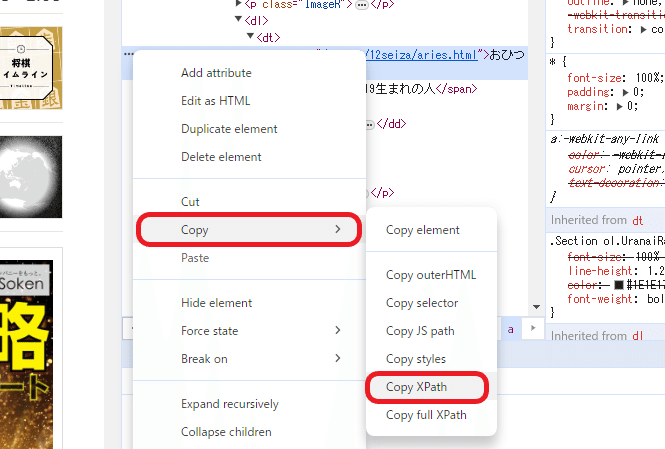Collapse the dt element node
Screen dimensions: 665x449
[250, 36]
